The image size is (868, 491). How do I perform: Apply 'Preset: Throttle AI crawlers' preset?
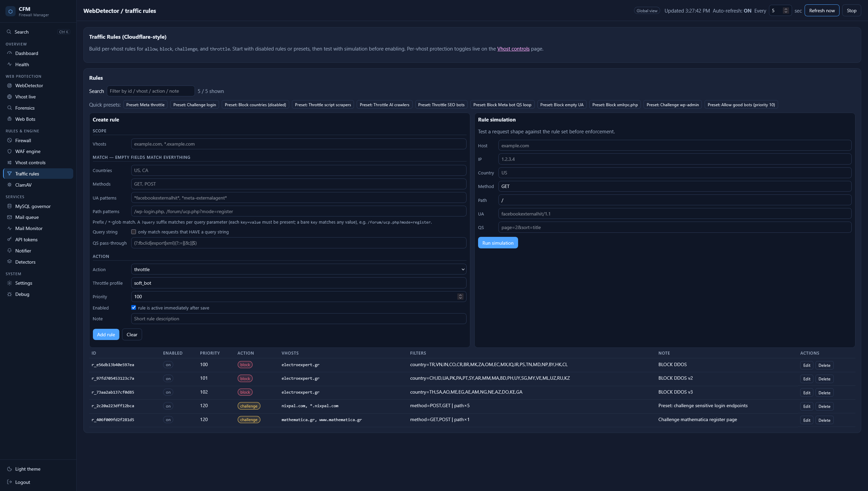384,105
